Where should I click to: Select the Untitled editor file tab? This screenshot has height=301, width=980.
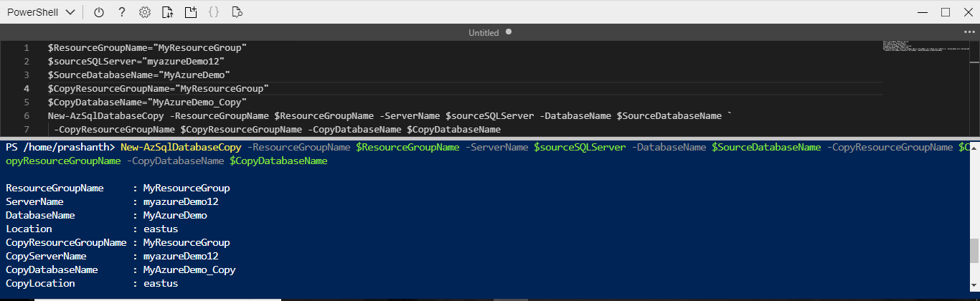click(x=483, y=33)
